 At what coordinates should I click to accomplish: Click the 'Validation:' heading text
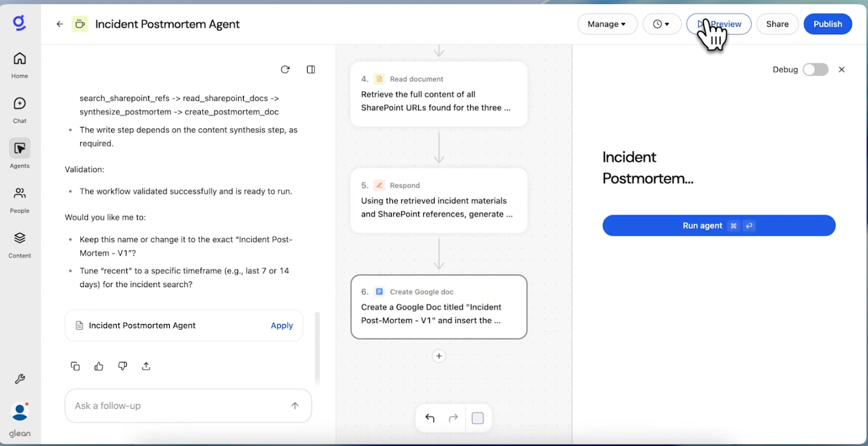pyautogui.click(x=85, y=169)
